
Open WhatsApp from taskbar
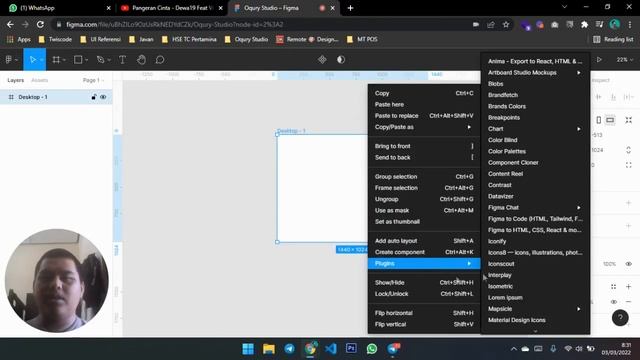click(x=371, y=349)
